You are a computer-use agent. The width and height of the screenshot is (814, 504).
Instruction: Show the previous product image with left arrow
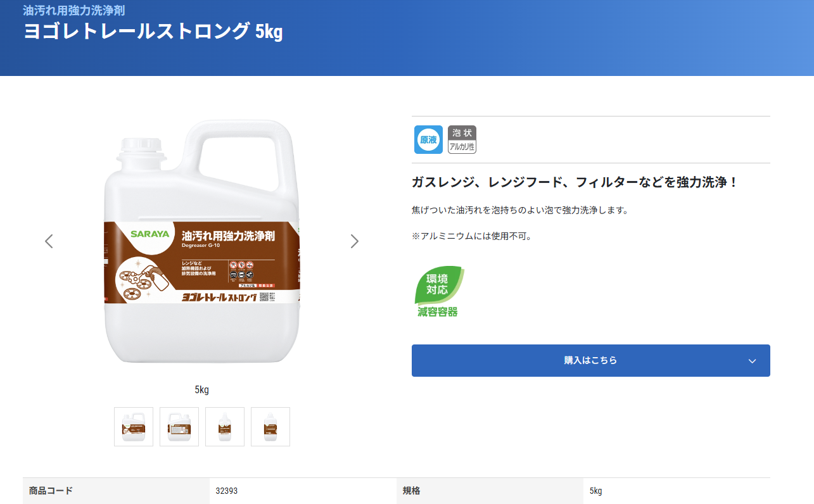tap(49, 241)
